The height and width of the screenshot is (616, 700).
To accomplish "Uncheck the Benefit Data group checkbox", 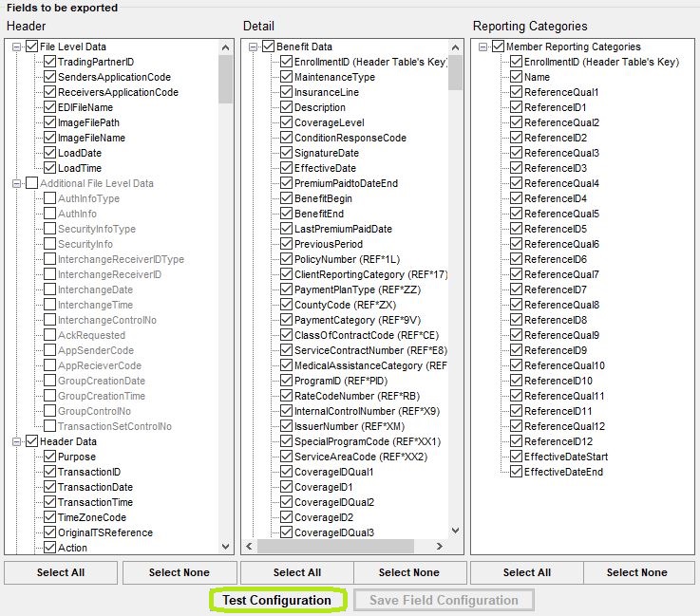I will click(x=268, y=47).
